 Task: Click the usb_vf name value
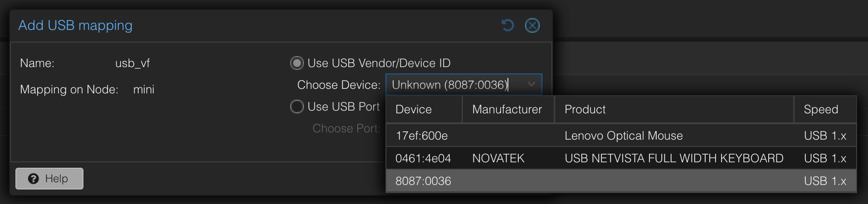coord(132,63)
